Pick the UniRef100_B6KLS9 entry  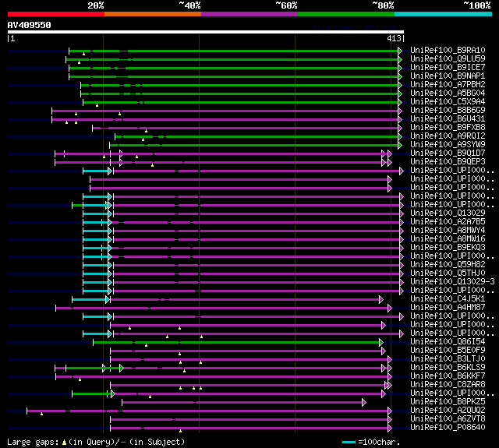448,368
